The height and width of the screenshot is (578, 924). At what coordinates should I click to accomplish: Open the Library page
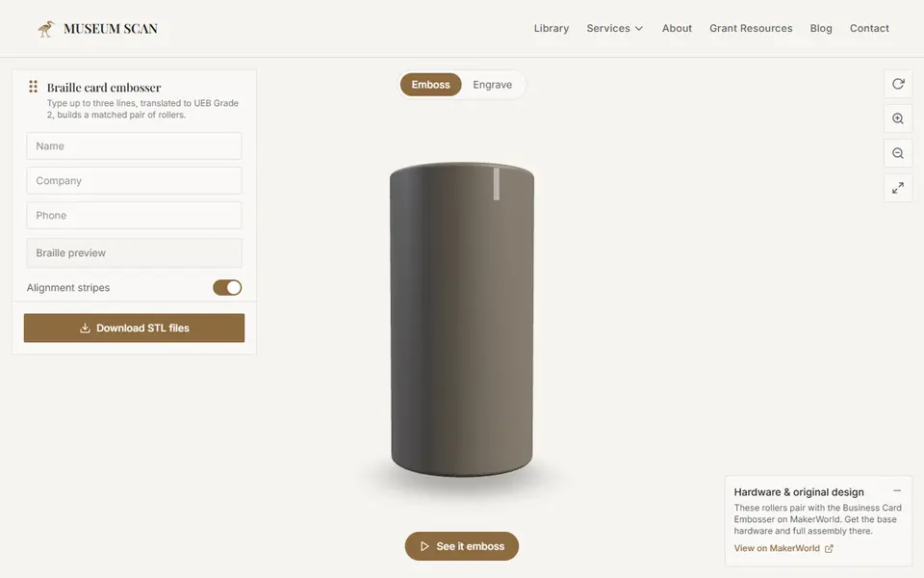(x=551, y=28)
